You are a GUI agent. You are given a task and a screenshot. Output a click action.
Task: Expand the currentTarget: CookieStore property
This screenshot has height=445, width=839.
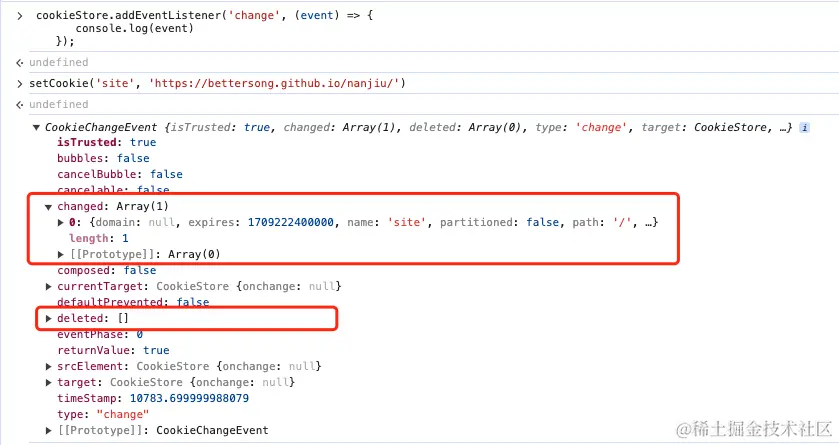(48, 286)
